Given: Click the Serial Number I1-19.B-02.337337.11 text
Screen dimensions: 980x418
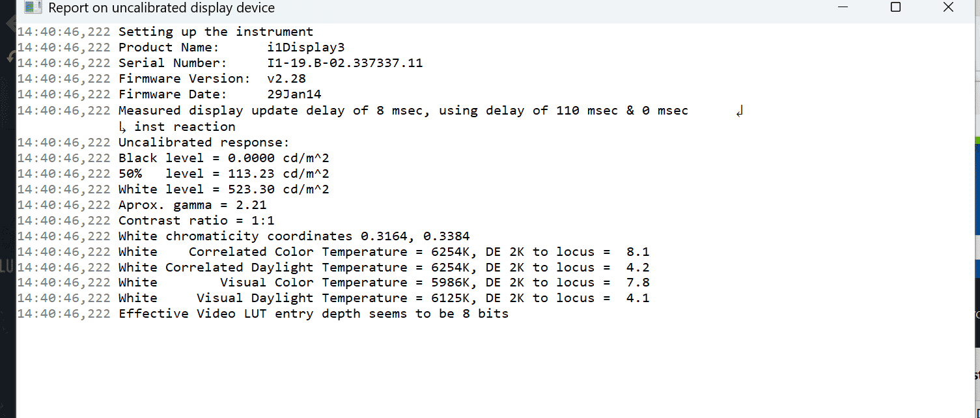Looking at the screenshot, I should 270,63.
